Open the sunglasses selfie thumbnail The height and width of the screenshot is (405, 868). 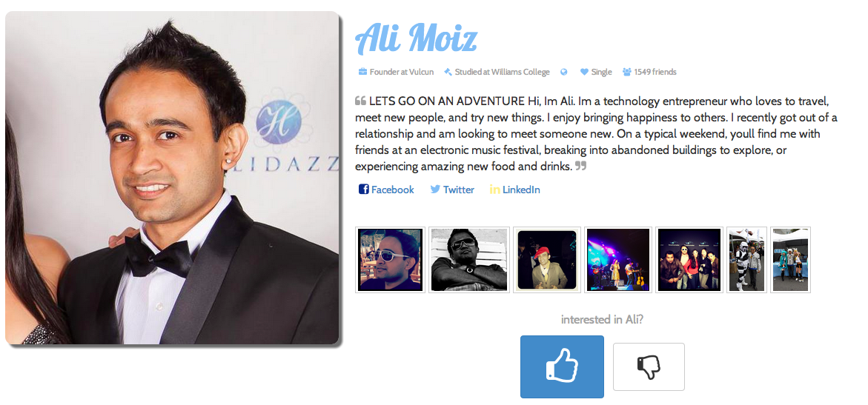391,260
